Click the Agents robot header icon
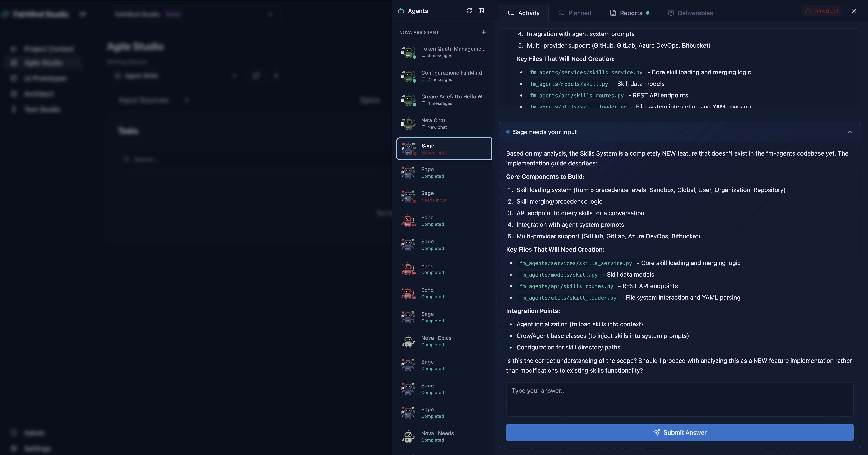This screenshot has height=455, width=868. 401,11
